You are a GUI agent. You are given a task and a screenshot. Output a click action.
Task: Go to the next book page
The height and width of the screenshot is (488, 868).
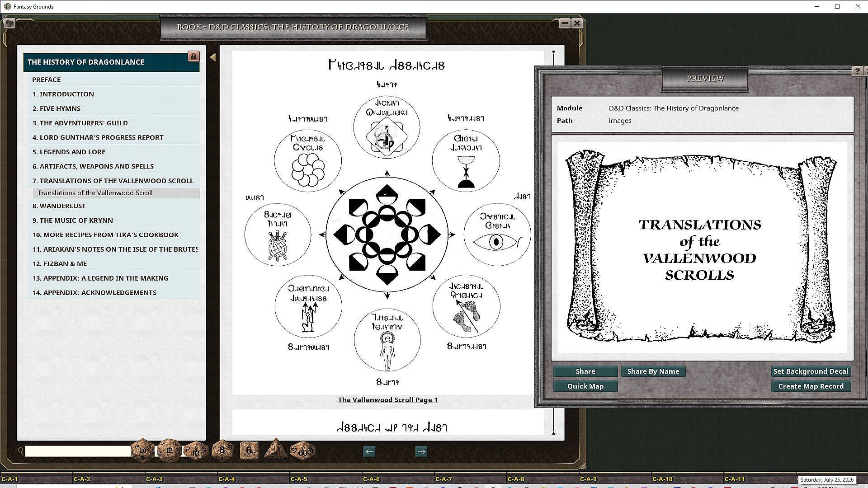421,451
